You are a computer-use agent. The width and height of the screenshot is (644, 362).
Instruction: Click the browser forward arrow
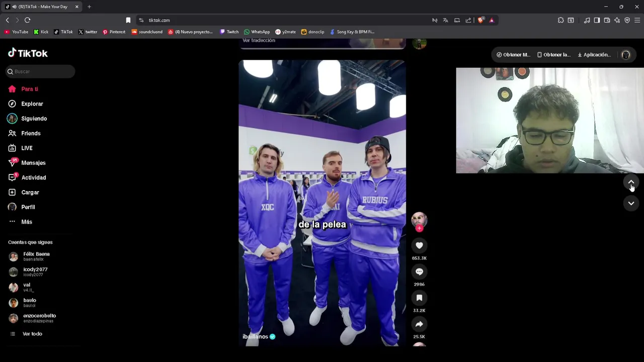pos(17,20)
